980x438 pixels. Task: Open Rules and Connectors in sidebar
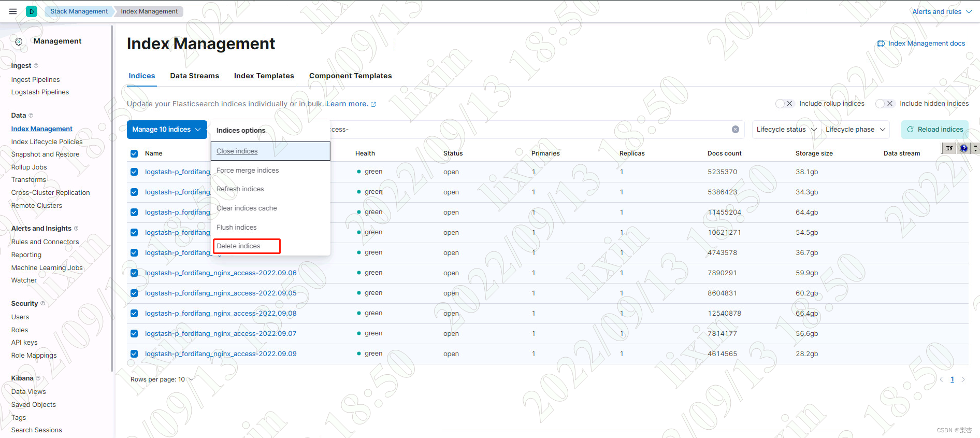[x=45, y=242]
